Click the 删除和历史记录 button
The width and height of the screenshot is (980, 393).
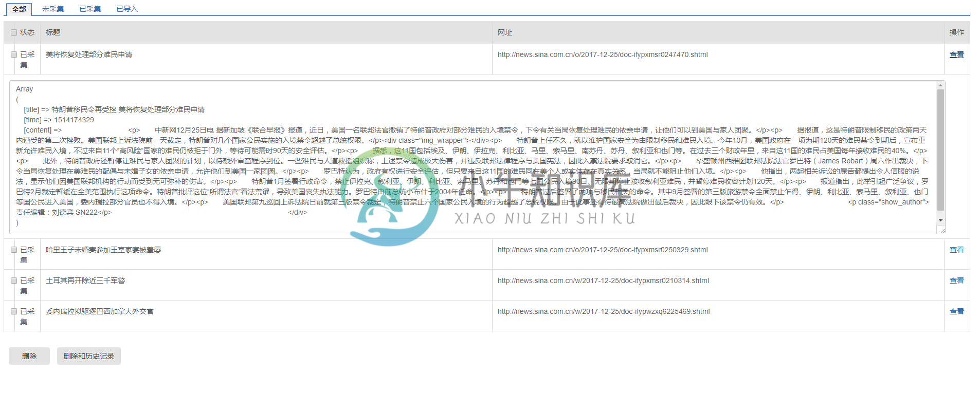[x=89, y=356]
